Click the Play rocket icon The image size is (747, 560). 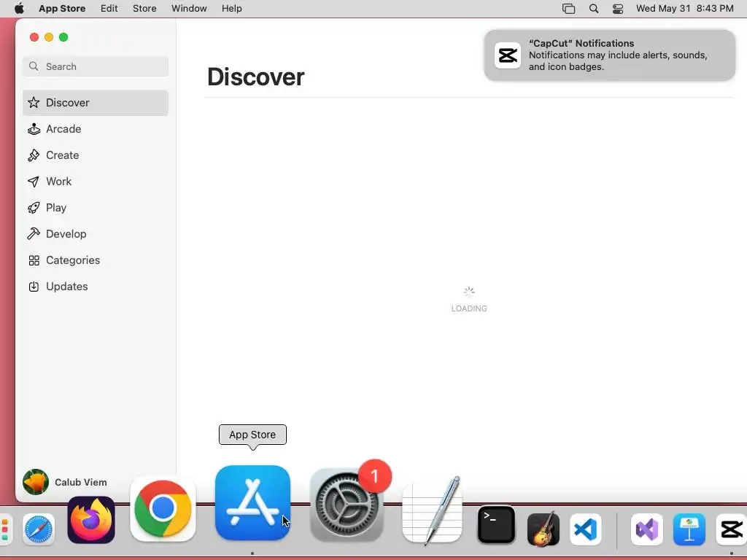(x=34, y=208)
